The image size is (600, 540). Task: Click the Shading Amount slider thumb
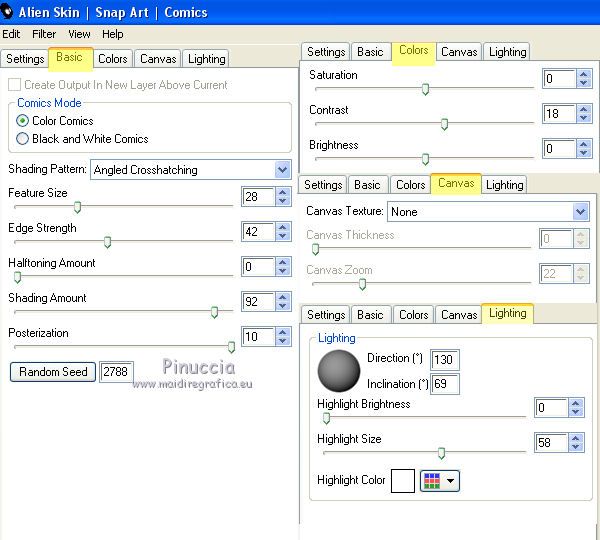tap(214, 312)
